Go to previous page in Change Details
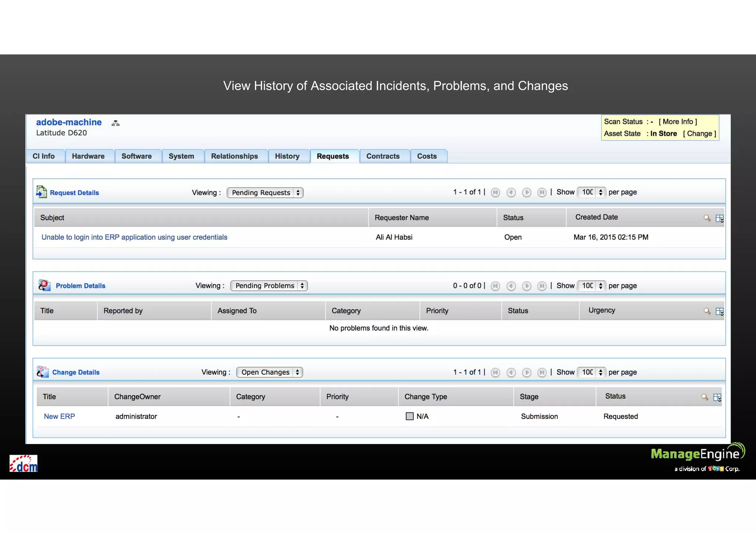Image resolution: width=756 pixels, height=534 pixels. click(511, 372)
